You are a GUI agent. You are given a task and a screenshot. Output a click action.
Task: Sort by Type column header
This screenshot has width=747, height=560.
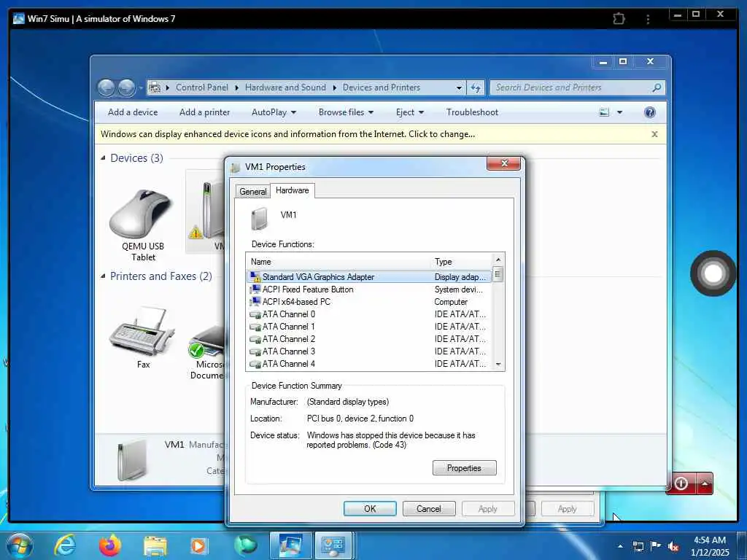[462, 262]
